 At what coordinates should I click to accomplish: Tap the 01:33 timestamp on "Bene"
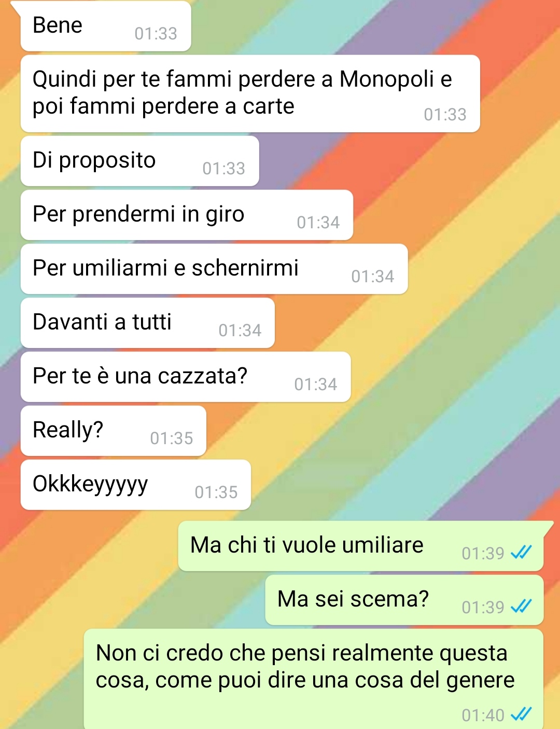tap(156, 34)
